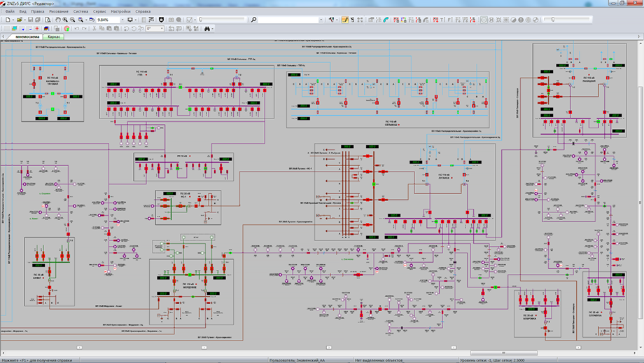Expand the Open folder dropdown arrow

tap(23, 20)
